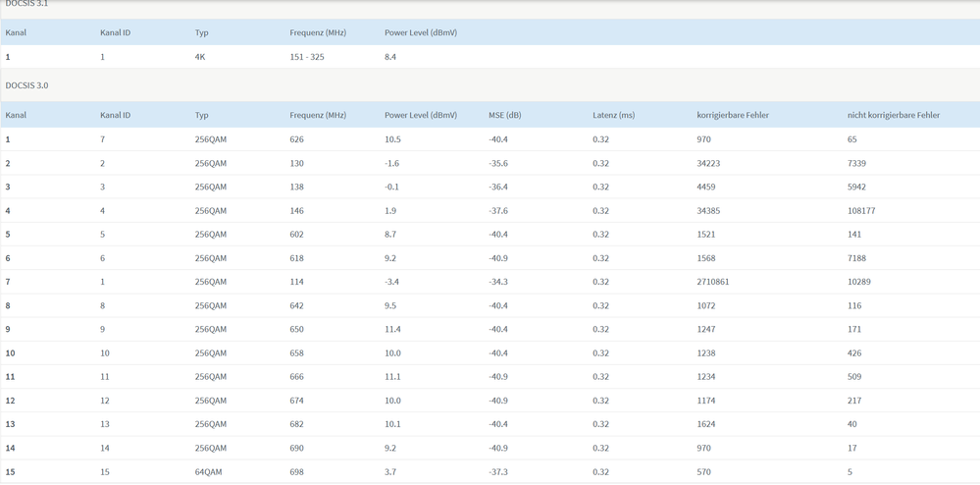The height and width of the screenshot is (485, 980).
Task: Click the 108177 uncorrectable errors value
Action: click(861, 211)
